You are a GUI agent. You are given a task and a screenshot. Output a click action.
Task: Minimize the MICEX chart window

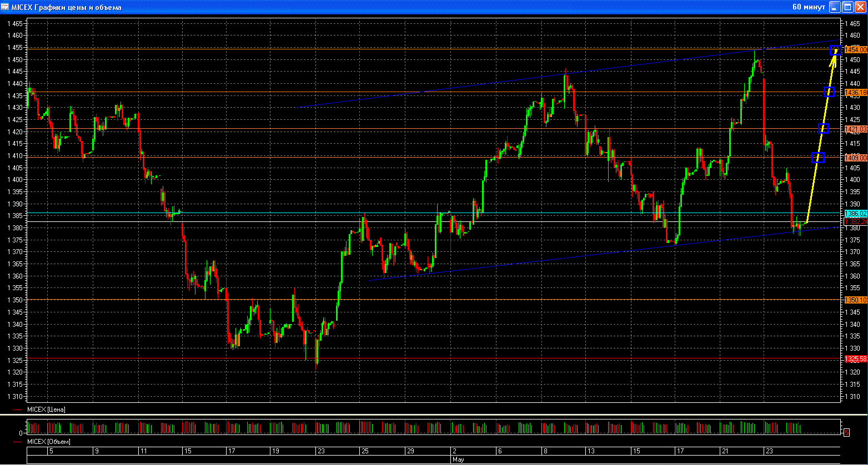(x=835, y=7)
